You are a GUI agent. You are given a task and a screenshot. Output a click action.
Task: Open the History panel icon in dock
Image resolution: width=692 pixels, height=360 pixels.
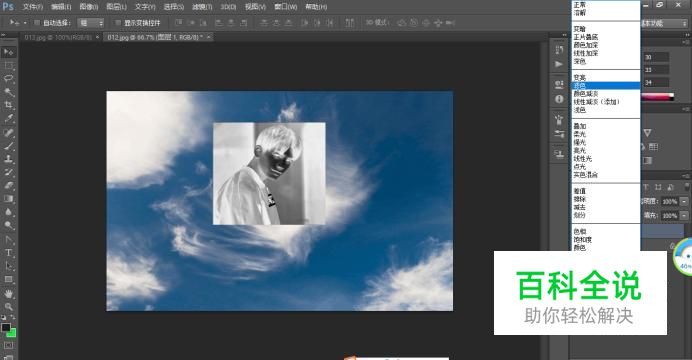559,50
